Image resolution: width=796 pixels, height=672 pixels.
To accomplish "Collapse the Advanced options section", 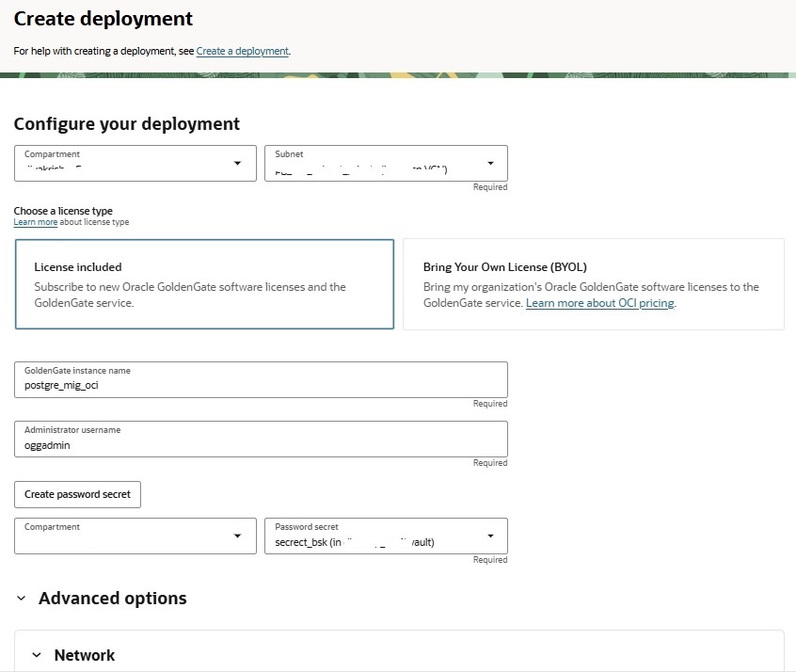I will [22, 599].
